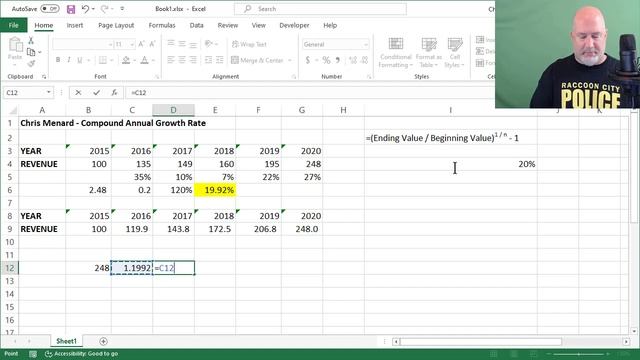Apply Percent Style format
Image resolution: width=640 pixels, height=360 pixels.
(326, 60)
